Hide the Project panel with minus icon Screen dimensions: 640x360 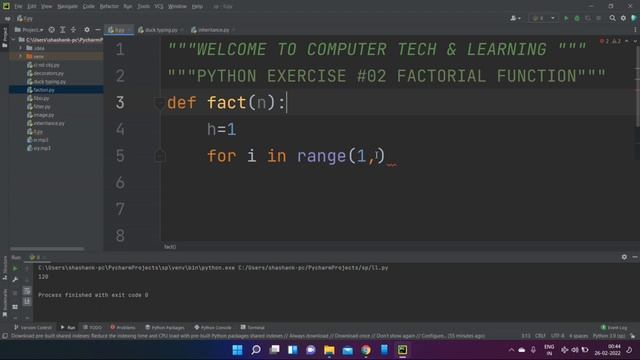point(98,30)
